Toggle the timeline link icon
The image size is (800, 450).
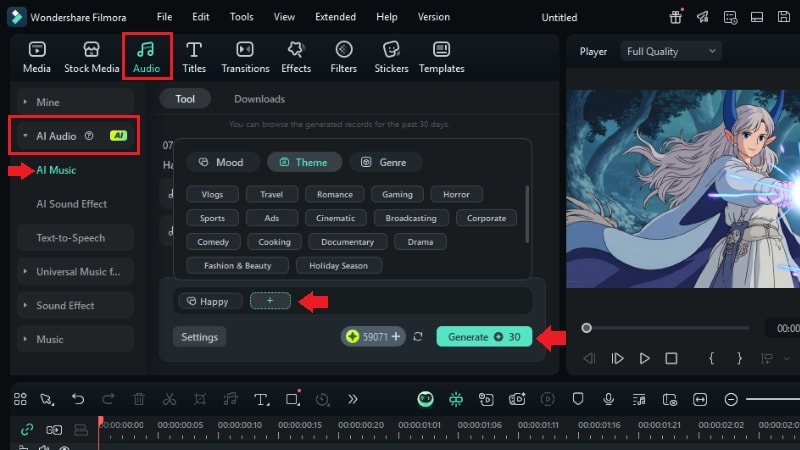coord(27,430)
